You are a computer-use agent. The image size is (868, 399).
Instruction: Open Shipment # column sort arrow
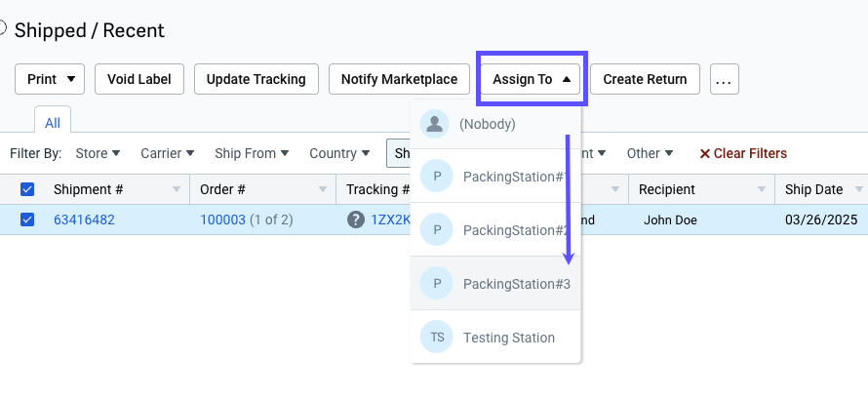177,190
